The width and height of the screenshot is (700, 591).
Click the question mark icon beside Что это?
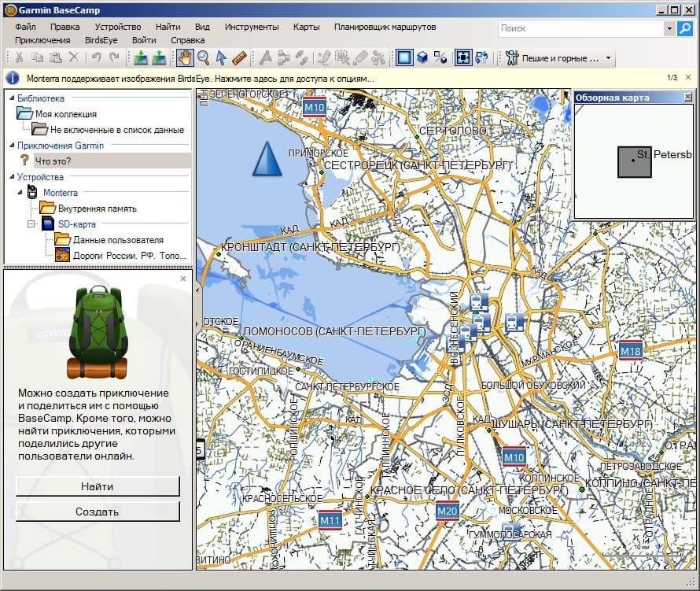pos(25,161)
